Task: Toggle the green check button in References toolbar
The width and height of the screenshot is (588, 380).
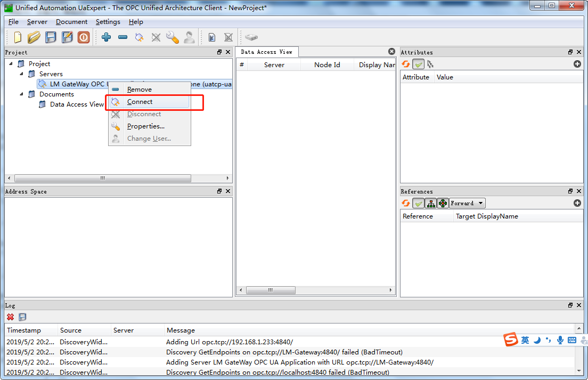Action: click(x=418, y=203)
